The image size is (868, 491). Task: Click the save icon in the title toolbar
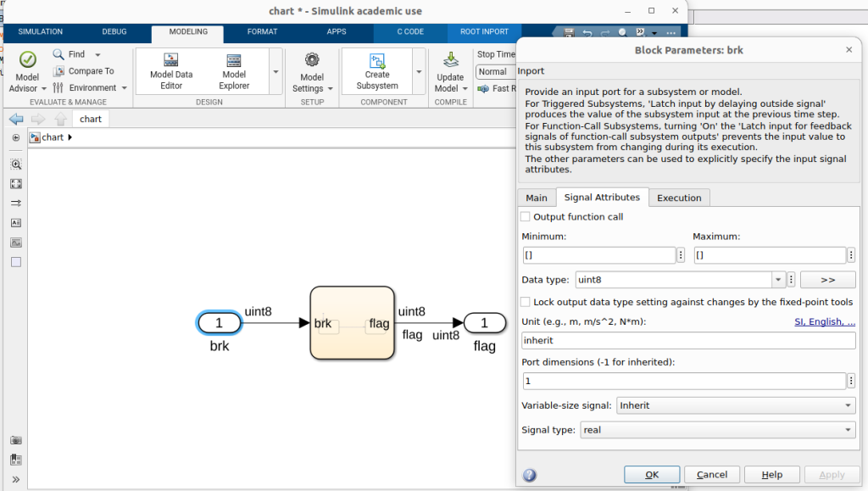tap(569, 33)
